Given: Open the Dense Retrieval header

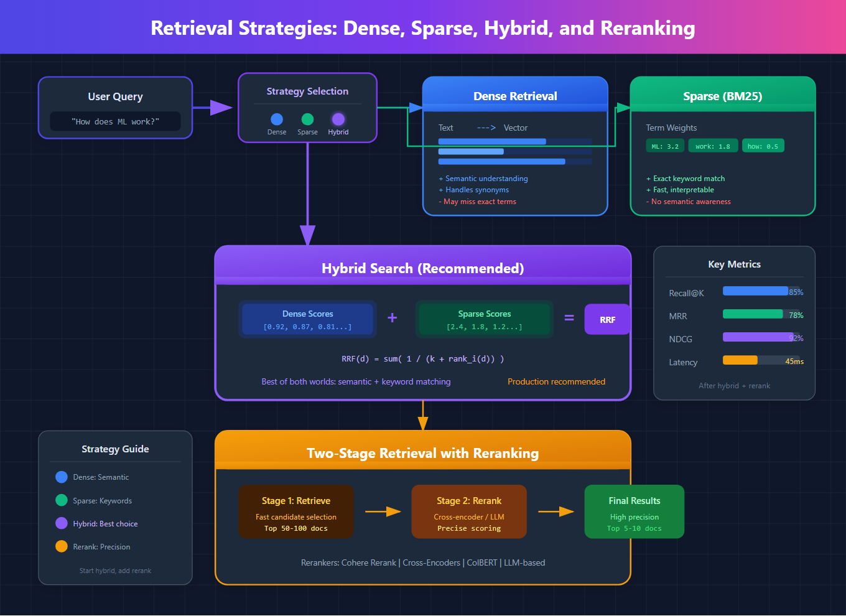Looking at the screenshot, I should tap(515, 95).
